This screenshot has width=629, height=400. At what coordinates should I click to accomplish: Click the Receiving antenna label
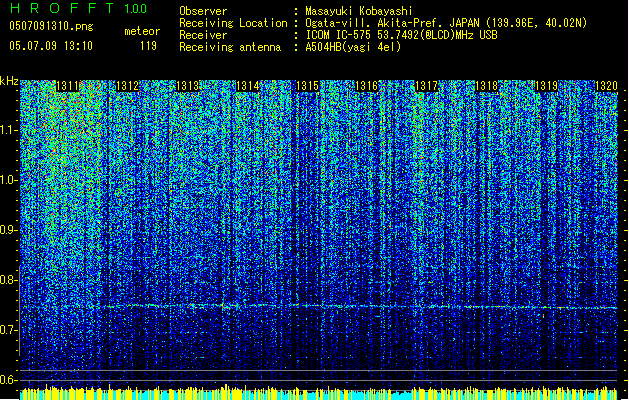[x=230, y=47]
